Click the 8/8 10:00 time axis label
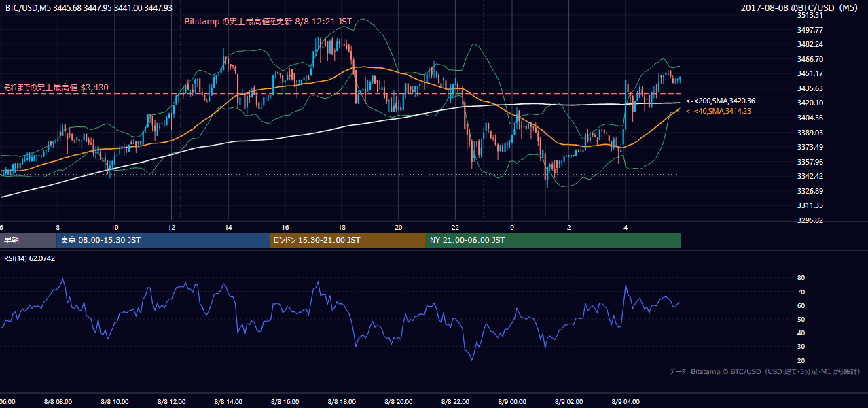Screen dimensions: 868x408 coord(115,402)
